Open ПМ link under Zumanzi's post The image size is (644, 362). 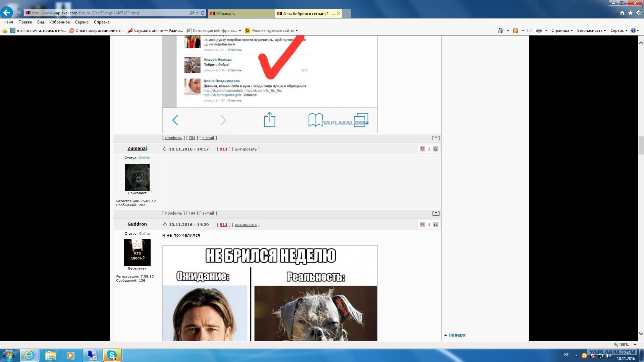(192, 213)
